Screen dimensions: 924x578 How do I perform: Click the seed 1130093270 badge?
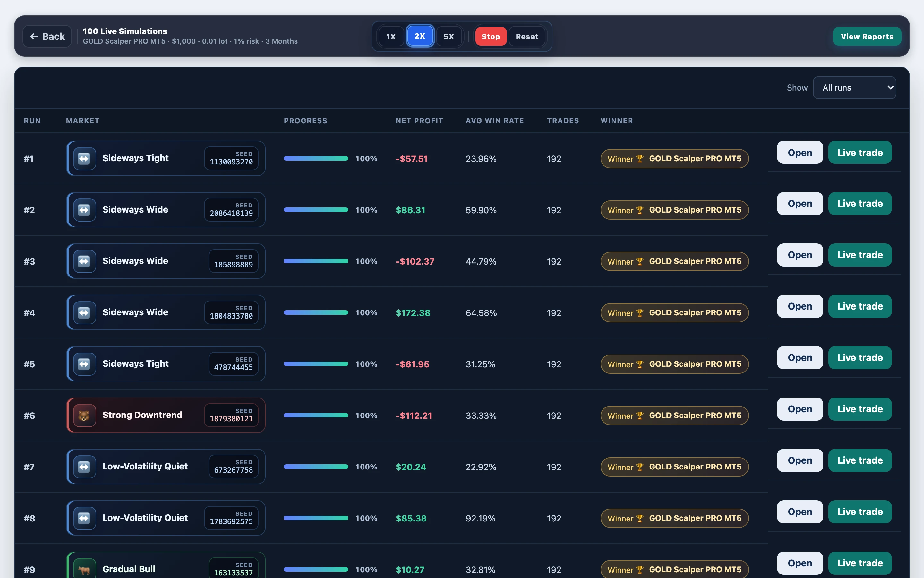pos(231,158)
